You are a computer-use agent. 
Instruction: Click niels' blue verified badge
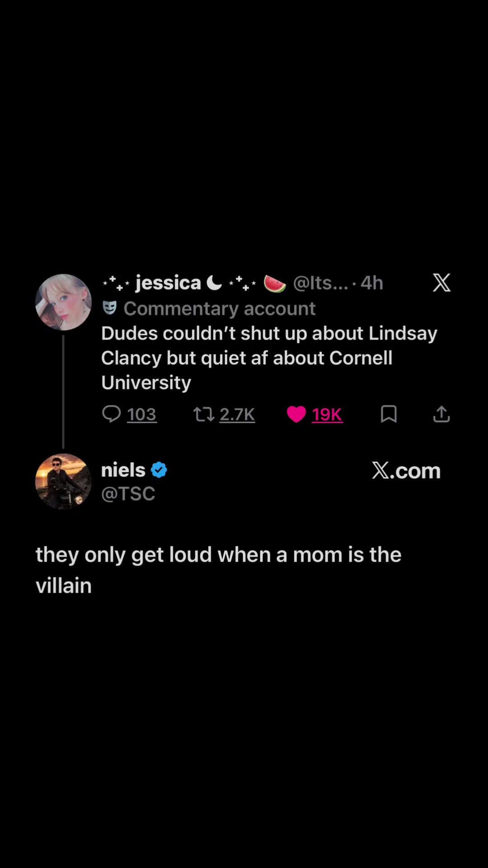pyautogui.click(x=159, y=470)
